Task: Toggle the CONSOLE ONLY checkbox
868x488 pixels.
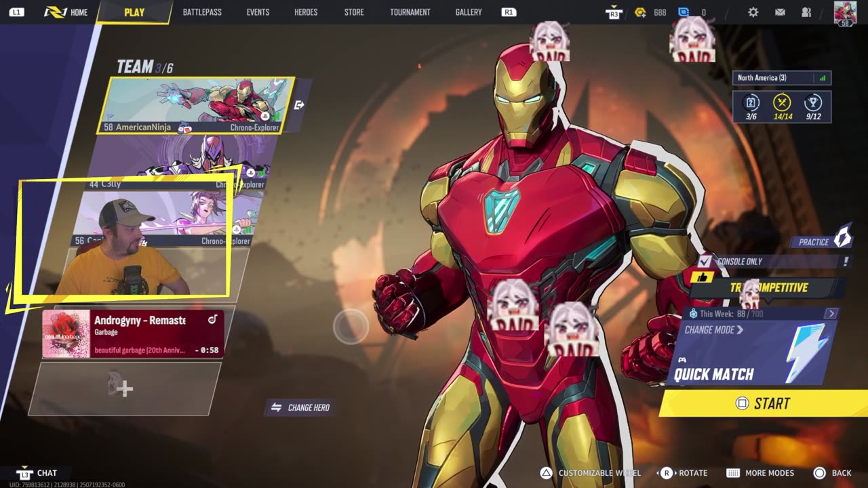Action: 705,262
